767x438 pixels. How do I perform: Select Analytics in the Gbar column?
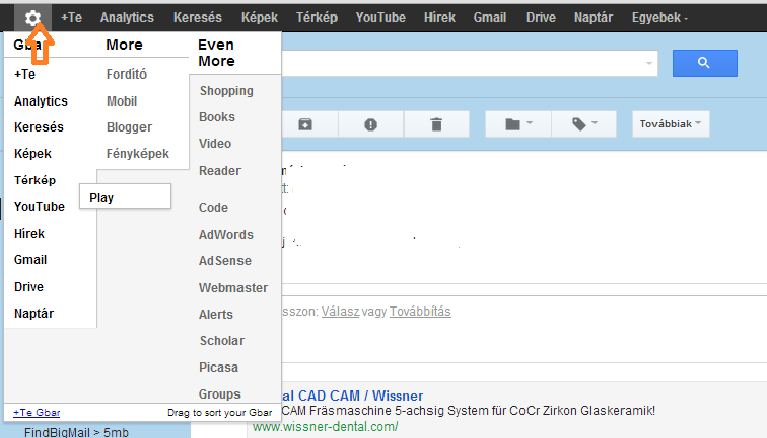pos(41,101)
